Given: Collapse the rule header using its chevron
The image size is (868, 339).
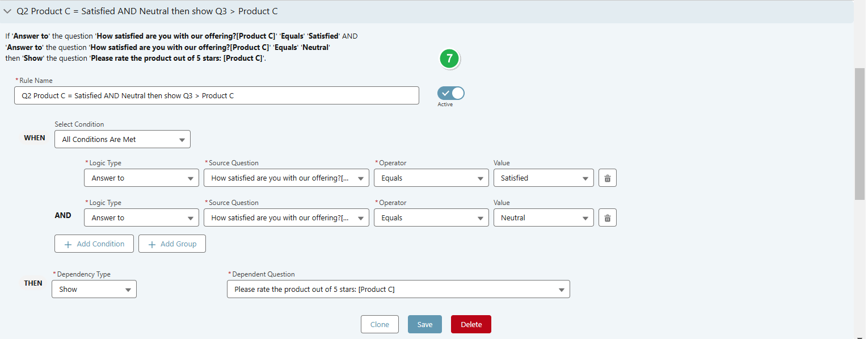Looking at the screenshot, I should (x=7, y=11).
